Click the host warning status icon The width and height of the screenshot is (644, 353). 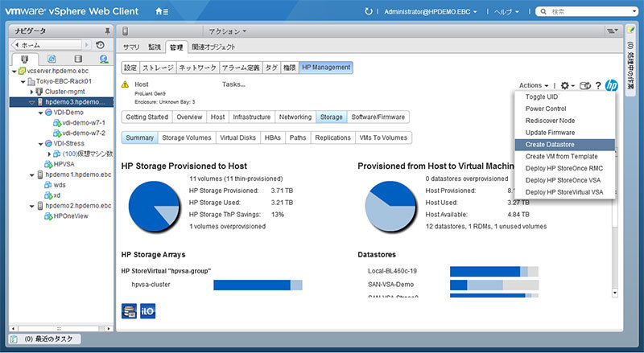(126, 84)
